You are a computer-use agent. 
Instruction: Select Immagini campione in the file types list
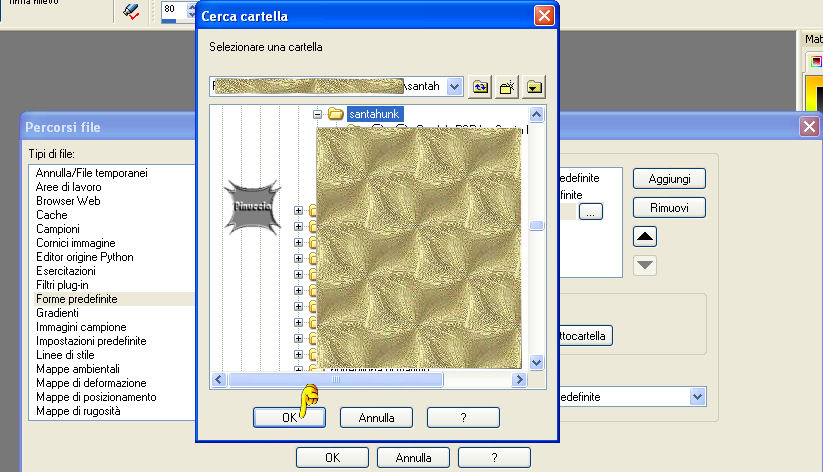click(81, 327)
